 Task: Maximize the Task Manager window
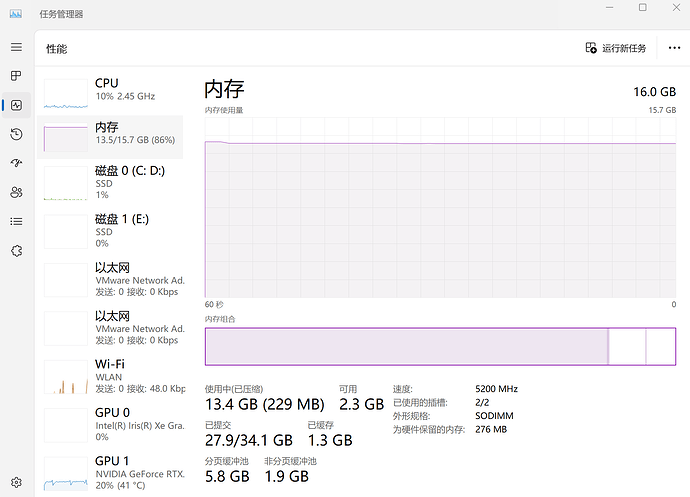(642, 7)
